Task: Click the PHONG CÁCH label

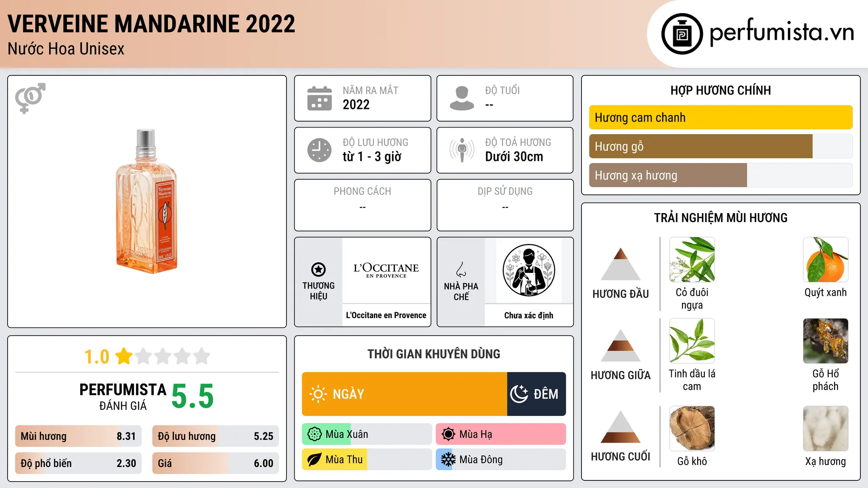Action: [362, 191]
